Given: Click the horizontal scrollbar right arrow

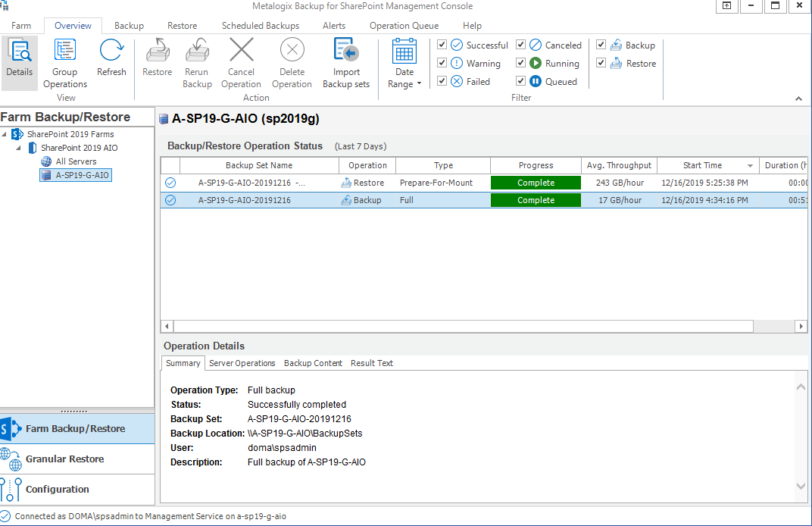Looking at the screenshot, I should [x=801, y=327].
